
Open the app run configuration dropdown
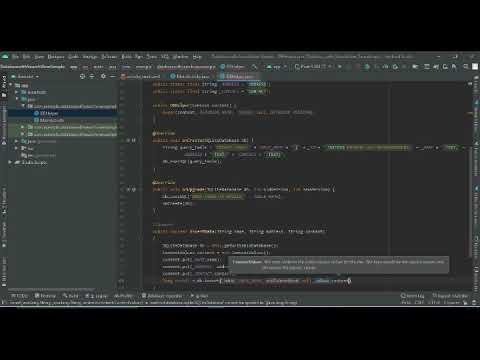click(x=276, y=67)
